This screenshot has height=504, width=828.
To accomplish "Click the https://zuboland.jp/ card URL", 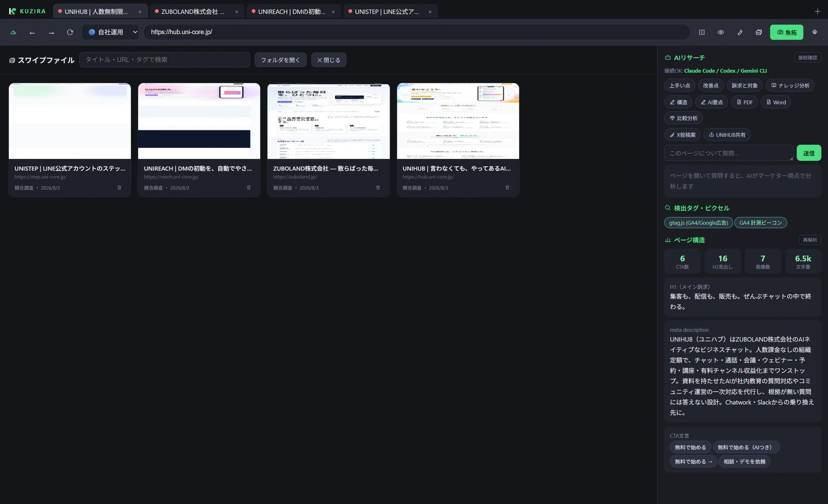I will [295, 177].
